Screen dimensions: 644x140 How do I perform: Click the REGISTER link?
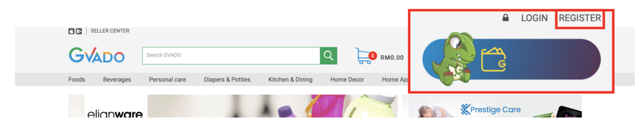580,18
